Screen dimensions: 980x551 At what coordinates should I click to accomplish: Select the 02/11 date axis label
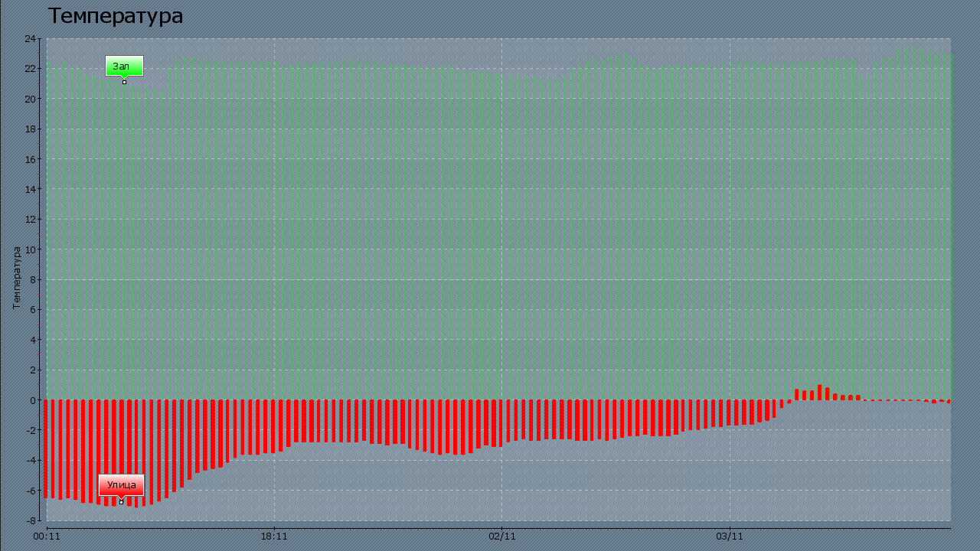(501, 536)
